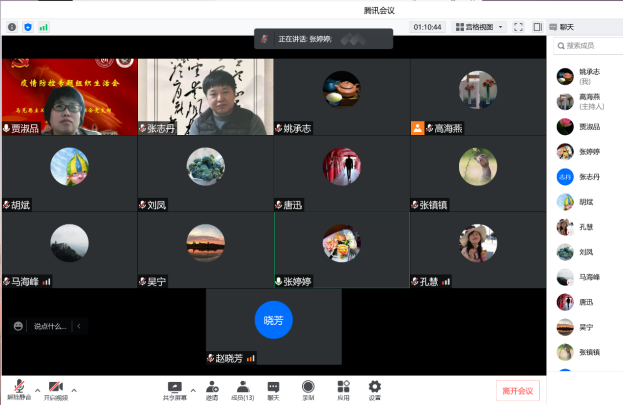Turn on camera with 开启视频 button
The width and height of the screenshot is (623, 405).
click(55, 388)
